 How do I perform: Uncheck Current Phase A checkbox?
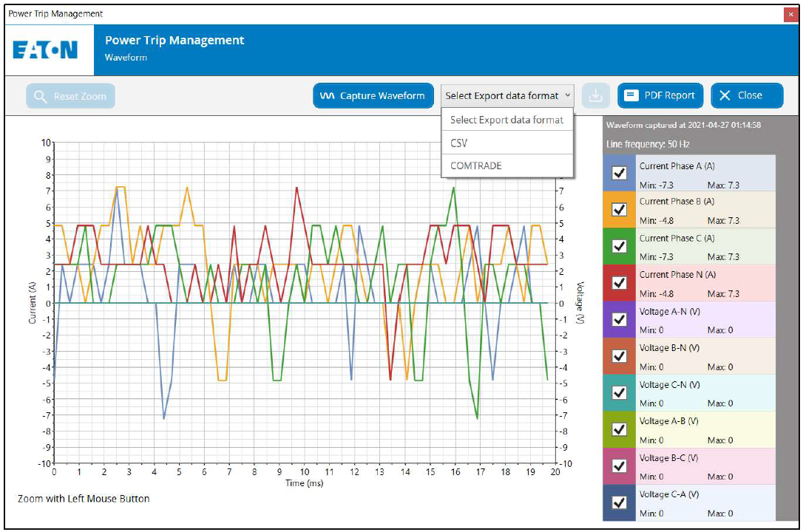pos(620,173)
